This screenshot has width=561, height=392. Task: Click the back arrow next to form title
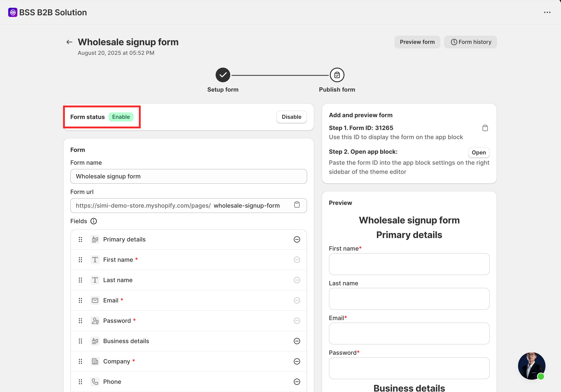[x=69, y=42]
